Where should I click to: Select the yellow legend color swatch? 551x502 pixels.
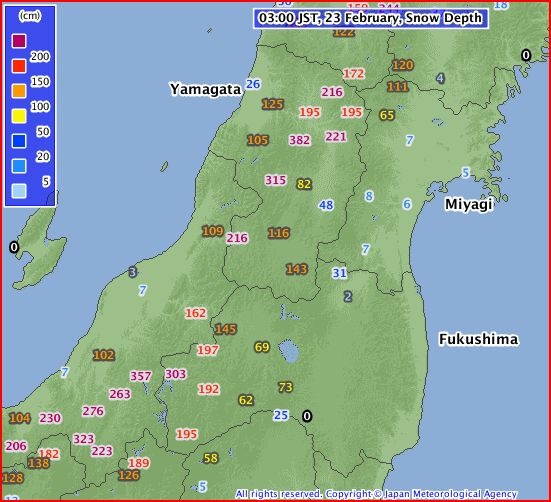tap(19, 116)
